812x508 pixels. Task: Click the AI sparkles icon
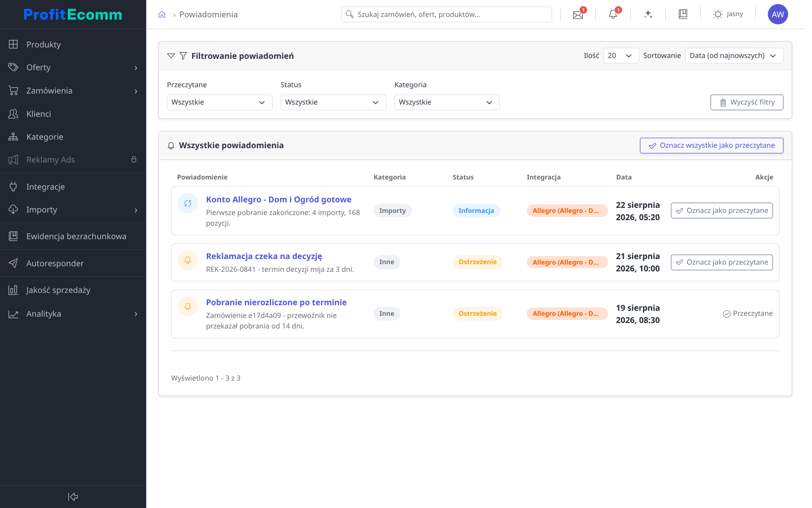click(648, 14)
